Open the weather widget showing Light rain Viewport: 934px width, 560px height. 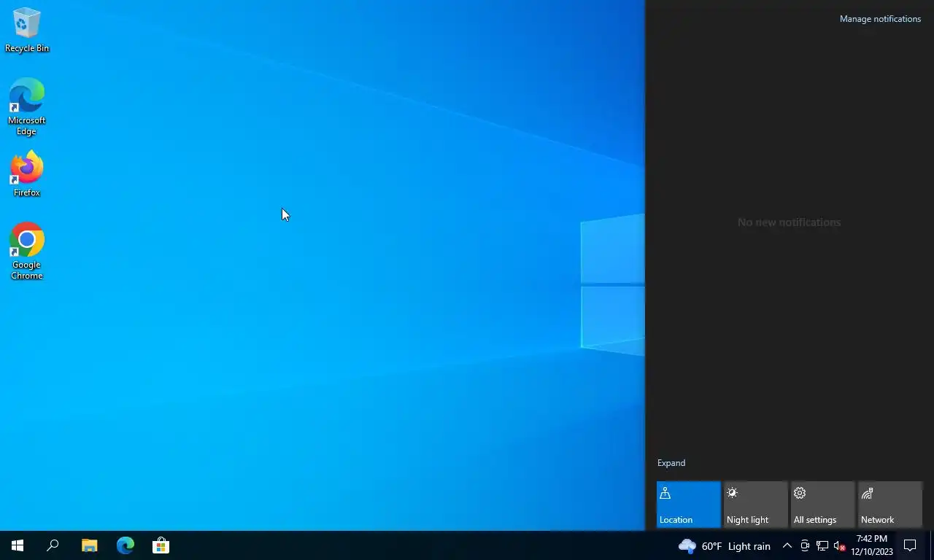[x=725, y=546]
